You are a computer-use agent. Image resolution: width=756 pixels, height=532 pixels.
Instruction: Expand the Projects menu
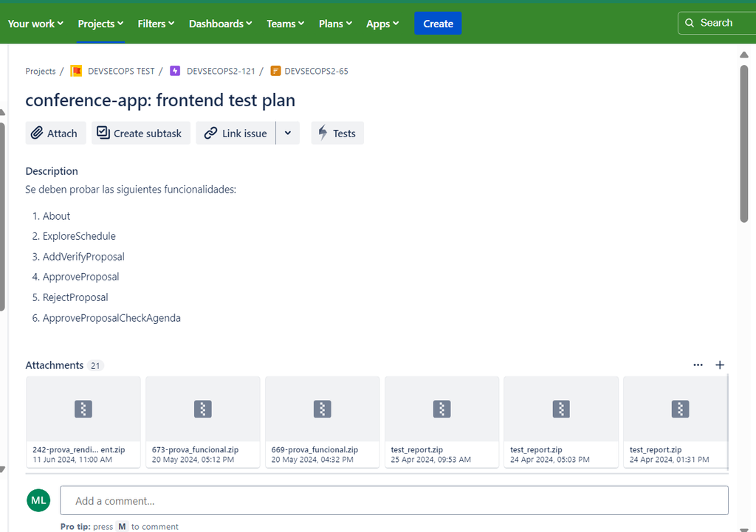pos(100,24)
